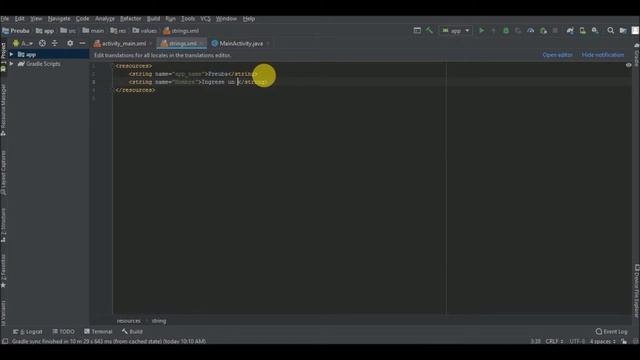Click the Run with Coverage icon
The height and width of the screenshot is (360, 640).
pos(518,30)
